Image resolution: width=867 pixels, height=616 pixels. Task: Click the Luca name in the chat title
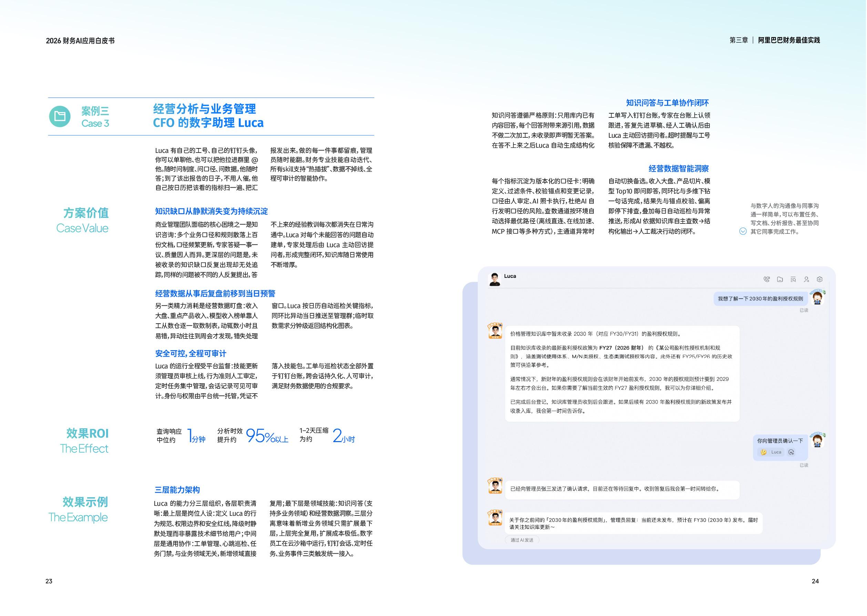(510, 276)
